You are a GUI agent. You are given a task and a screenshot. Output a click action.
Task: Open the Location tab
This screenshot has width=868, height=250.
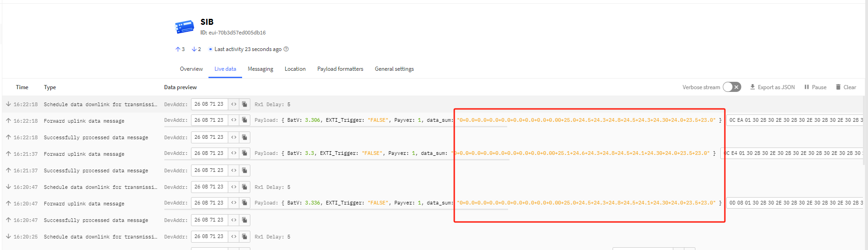(295, 69)
